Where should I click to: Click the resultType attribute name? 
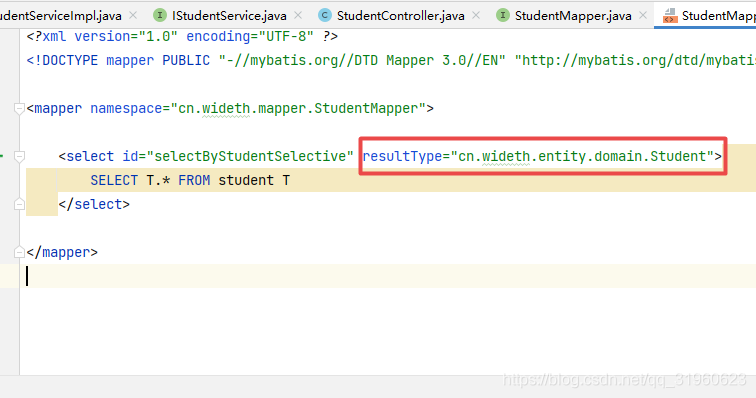[403, 156]
